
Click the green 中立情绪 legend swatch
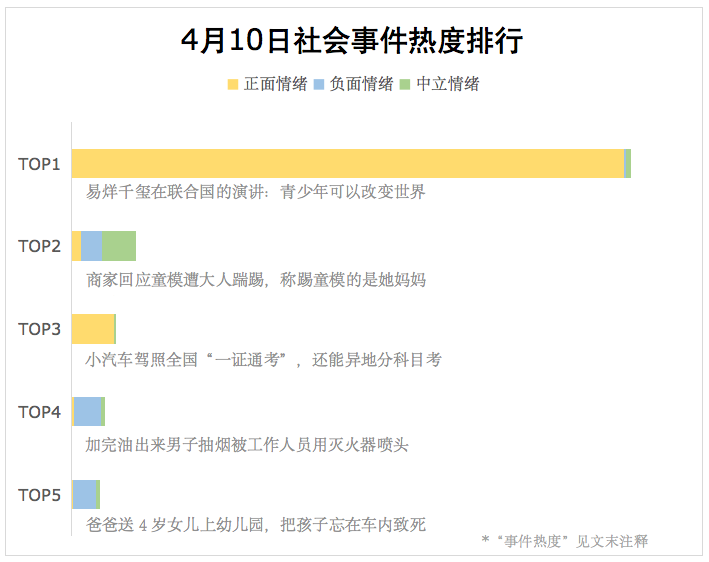(x=406, y=85)
